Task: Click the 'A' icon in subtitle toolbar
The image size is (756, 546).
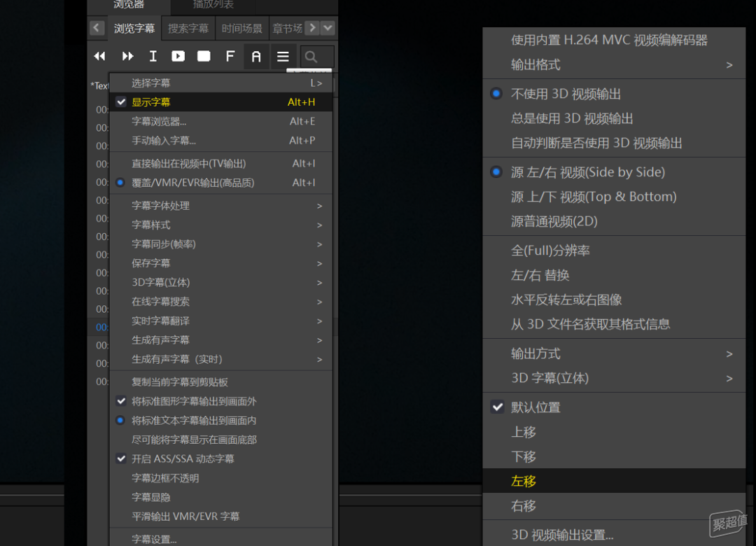Action: click(256, 57)
